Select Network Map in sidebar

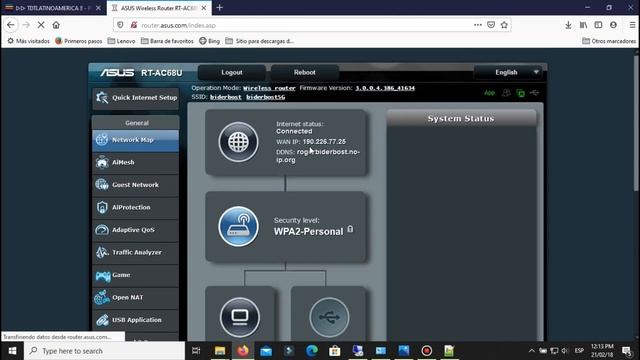point(136,140)
